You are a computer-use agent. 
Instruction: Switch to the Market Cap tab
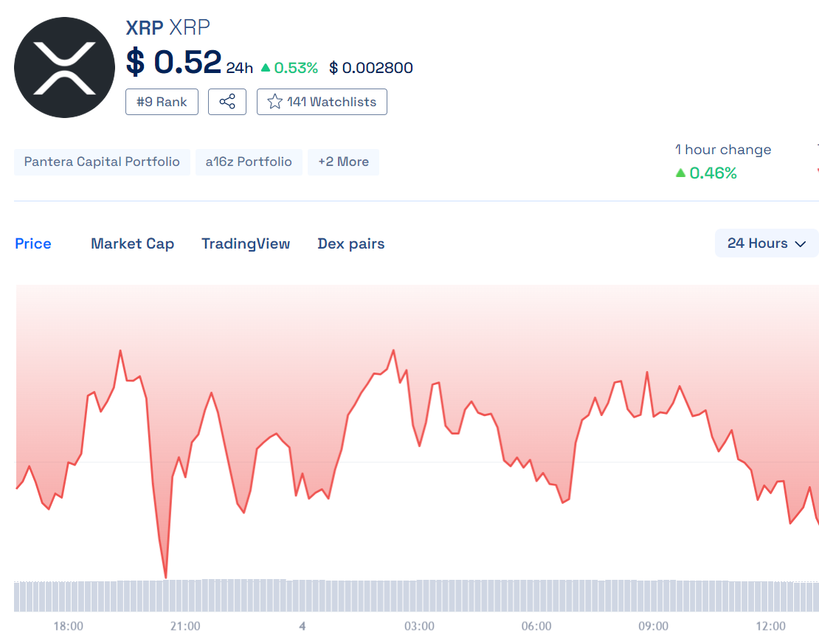click(x=133, y=244)
